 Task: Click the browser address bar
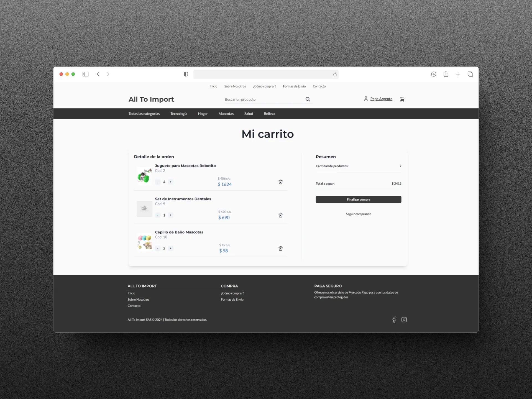click(x=266, y=74)
